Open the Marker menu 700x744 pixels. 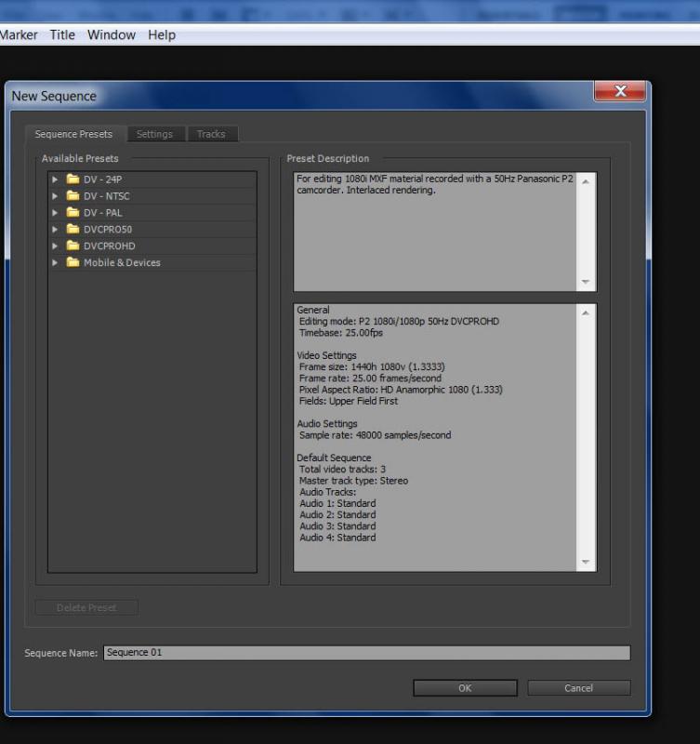coord(19,35)
